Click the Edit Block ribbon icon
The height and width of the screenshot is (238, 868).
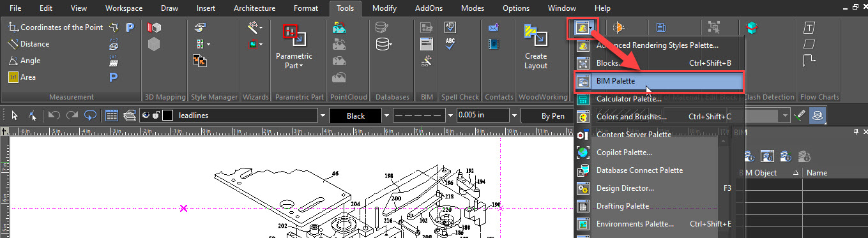(714, 27)
